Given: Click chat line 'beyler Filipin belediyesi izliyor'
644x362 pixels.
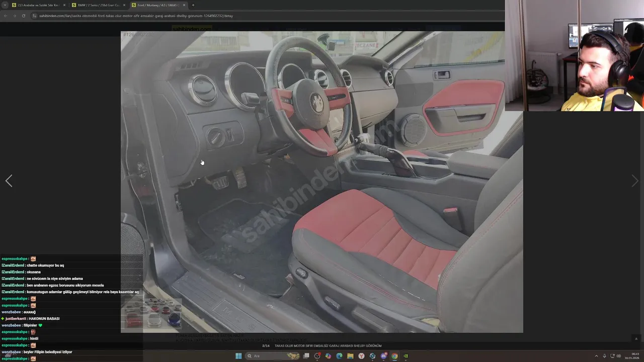Looking at the screenshot, I should [48, 352].
